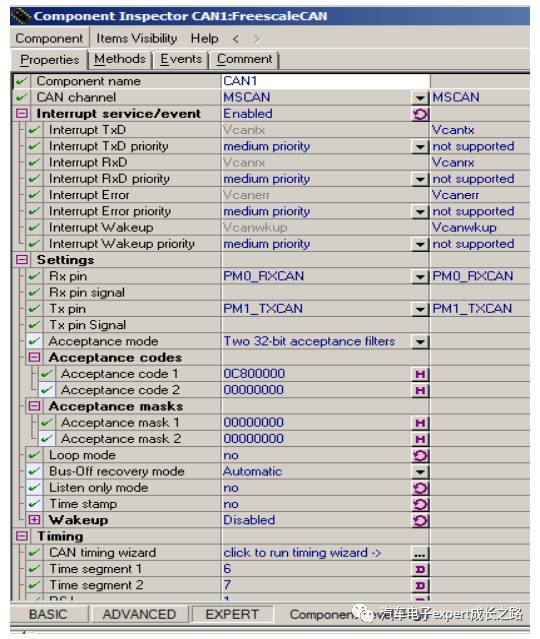Open Interrupt Error priority dropdown

420,212
